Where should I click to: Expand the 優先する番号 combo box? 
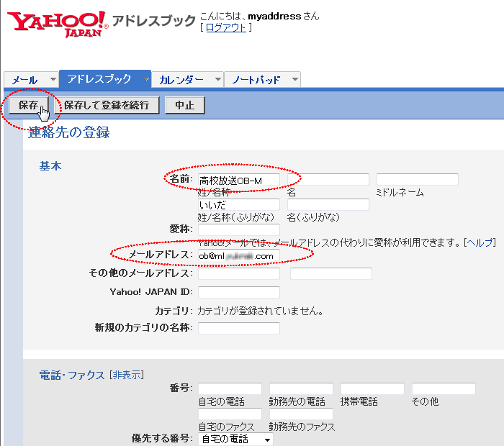click(267, 439)
